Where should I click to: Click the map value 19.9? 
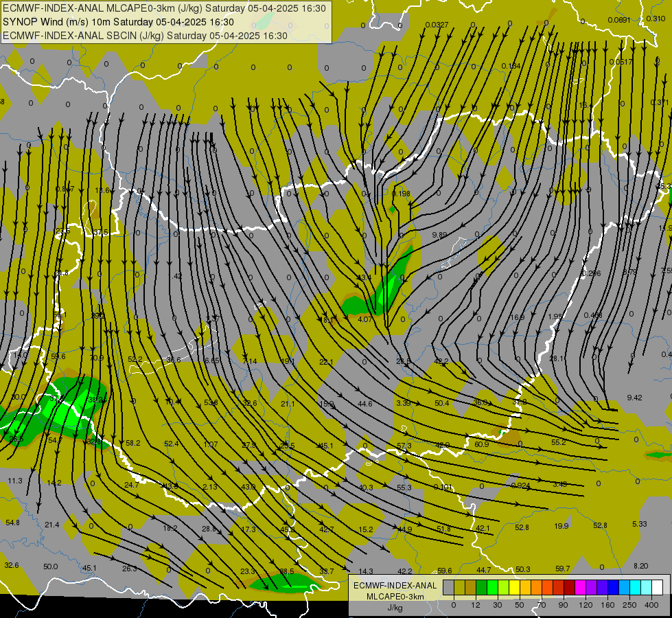pos(561,526)
